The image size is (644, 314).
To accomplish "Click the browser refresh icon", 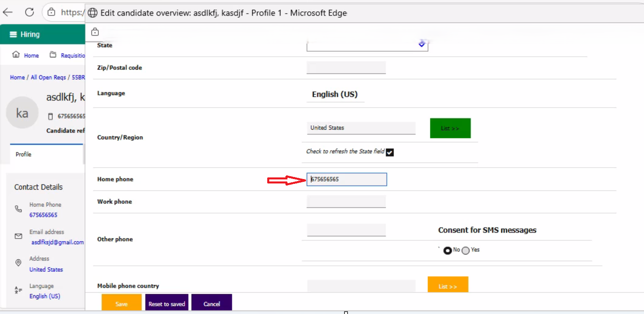I will 30,12.
